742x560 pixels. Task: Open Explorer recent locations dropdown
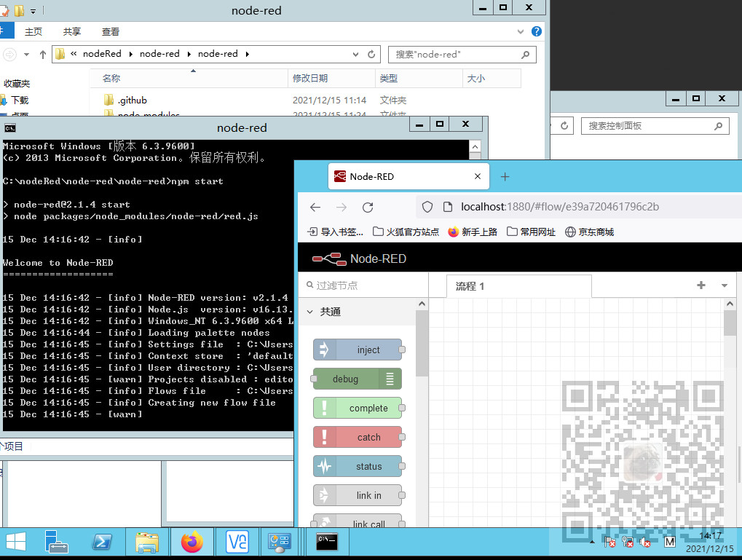[x=26, y=55]
